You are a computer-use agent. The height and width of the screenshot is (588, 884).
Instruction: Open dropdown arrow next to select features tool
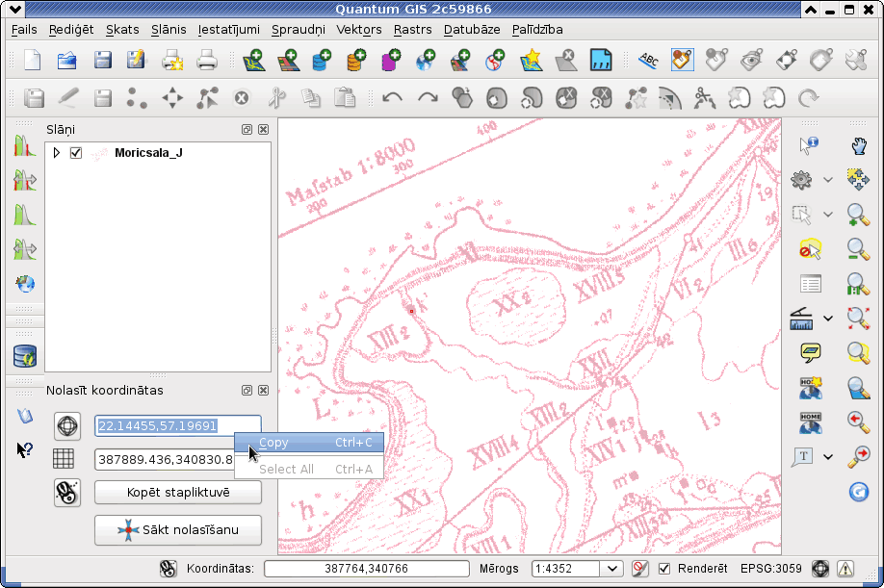point(827,215)
